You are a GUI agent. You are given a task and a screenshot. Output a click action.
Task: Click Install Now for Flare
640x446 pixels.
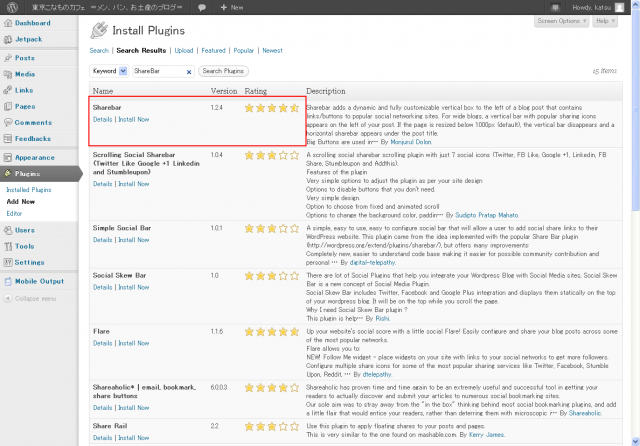pos(133,343)
